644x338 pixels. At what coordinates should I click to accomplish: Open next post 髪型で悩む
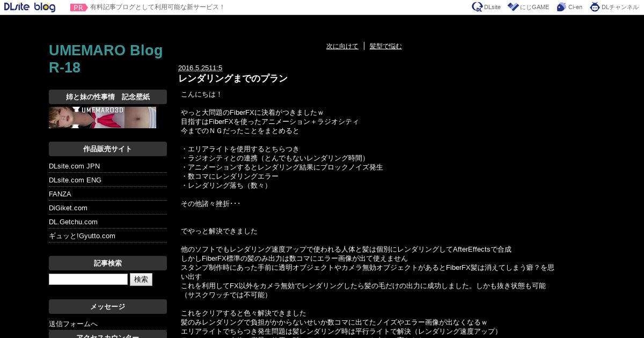tap(386, 46)
